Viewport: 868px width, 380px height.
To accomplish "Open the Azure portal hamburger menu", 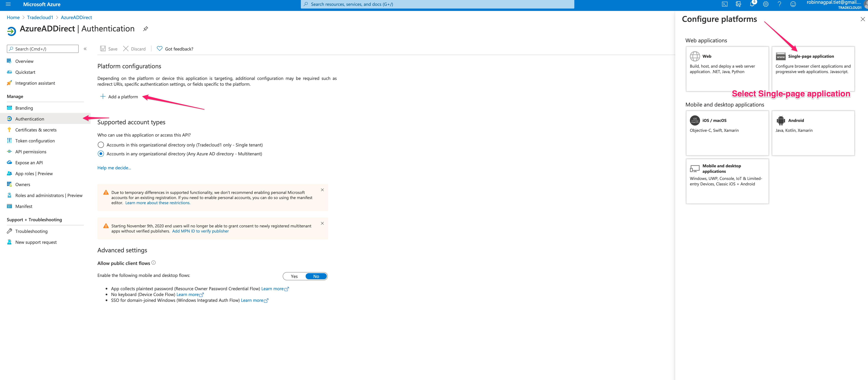I will point(8,4).
